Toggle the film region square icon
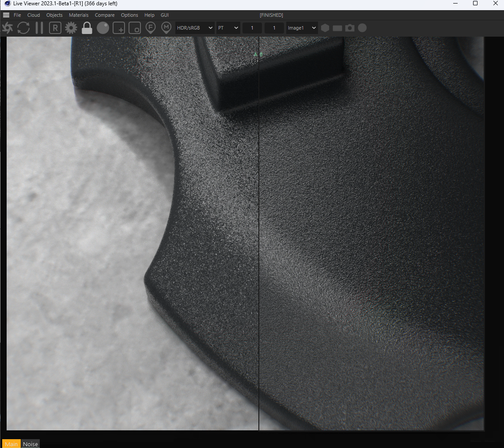504x448 pixels. 135,28
